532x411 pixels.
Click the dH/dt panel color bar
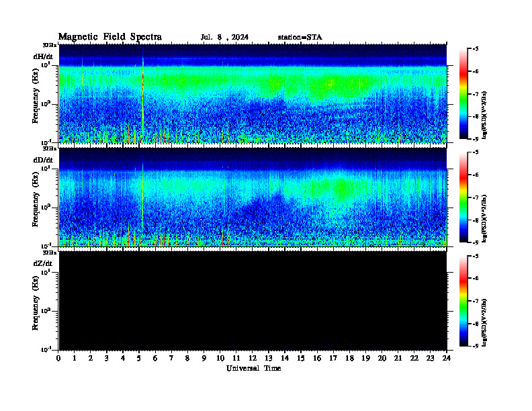463,94
